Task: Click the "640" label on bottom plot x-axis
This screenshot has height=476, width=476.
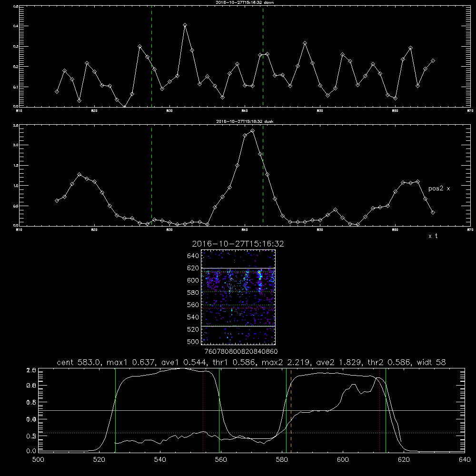Action: 465,459
